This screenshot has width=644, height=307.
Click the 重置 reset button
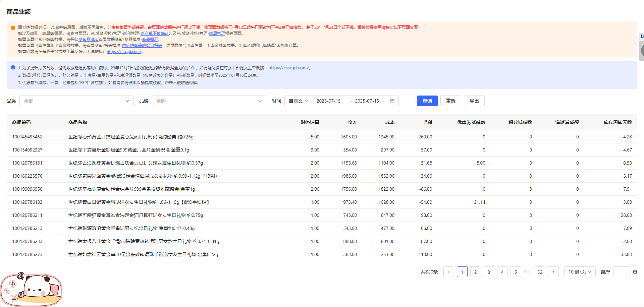(450, 101)
